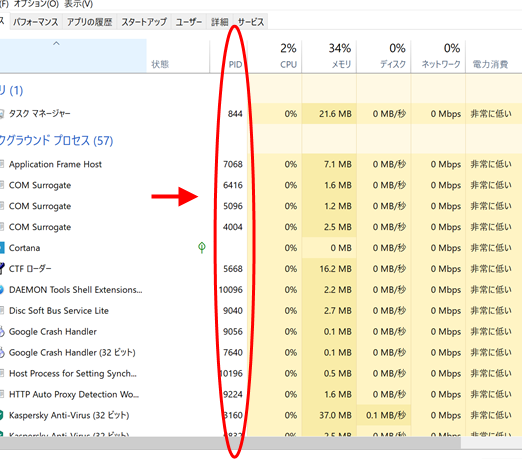
Task: Select DAEMON Tools Shell Extensions process
Action: point(261,290)
